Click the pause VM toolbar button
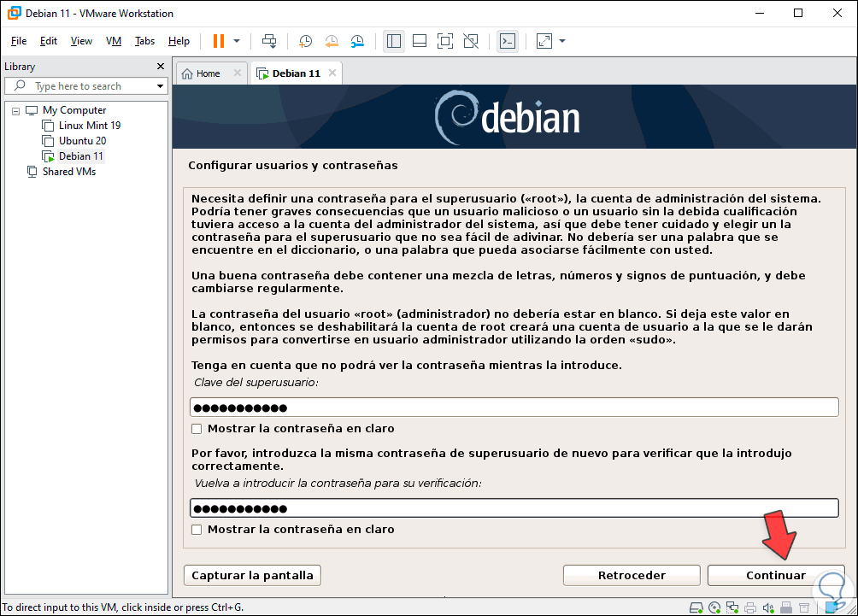This screenshot has height=616, width=858. coord(218,41)
